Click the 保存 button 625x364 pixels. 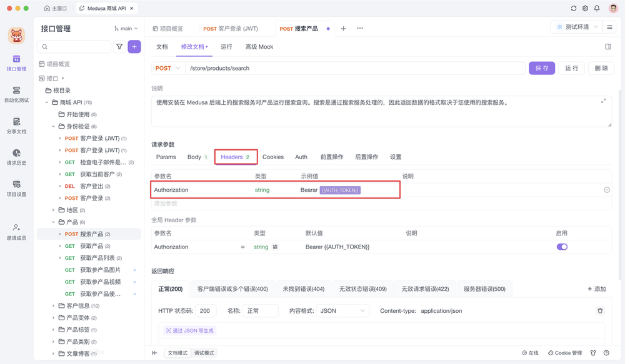(x=542, y=67)
